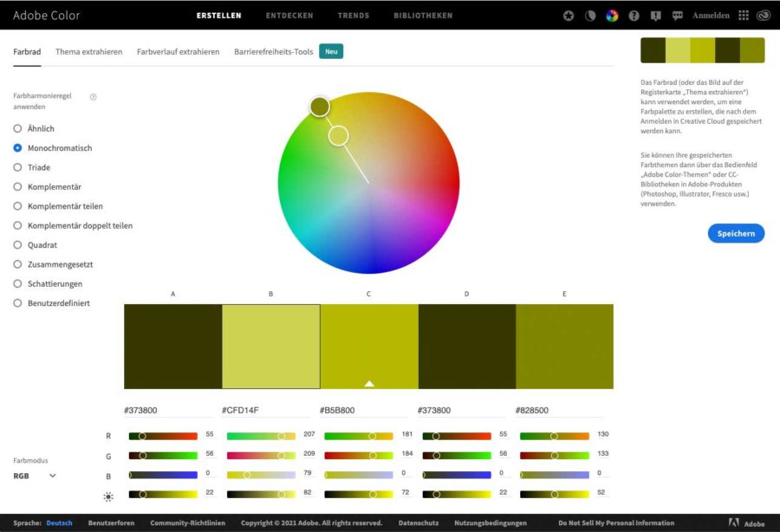
Task: Open the Datenschutz footer link
Action: (x=419, y=523)
